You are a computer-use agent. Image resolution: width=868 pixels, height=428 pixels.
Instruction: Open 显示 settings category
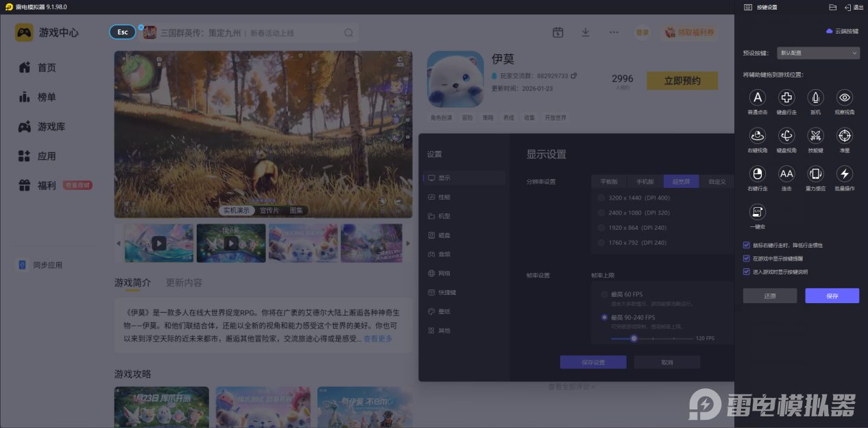pyautogui.click(x=464, y=178)
